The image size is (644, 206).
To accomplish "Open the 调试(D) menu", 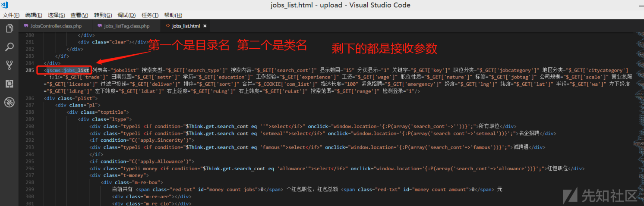I will pos(126,15).
